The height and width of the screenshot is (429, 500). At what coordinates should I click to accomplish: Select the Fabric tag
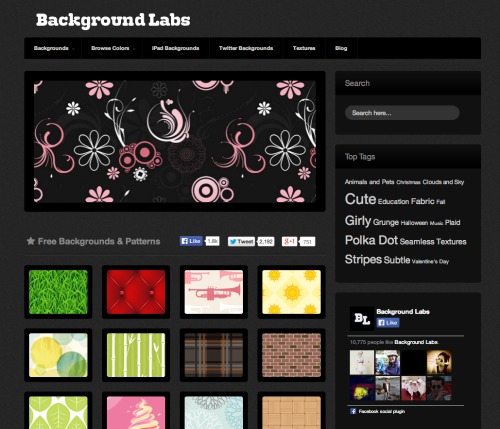423,201
